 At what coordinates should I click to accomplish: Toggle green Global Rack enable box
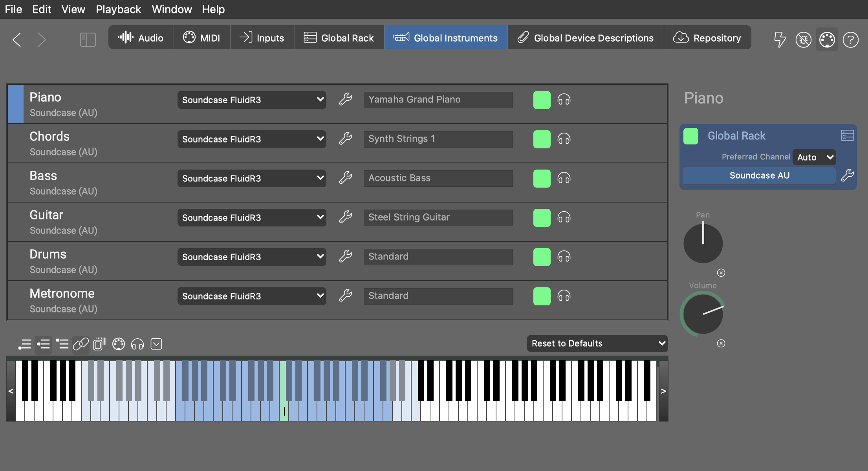pyautogui.click(x=690, y=136)
